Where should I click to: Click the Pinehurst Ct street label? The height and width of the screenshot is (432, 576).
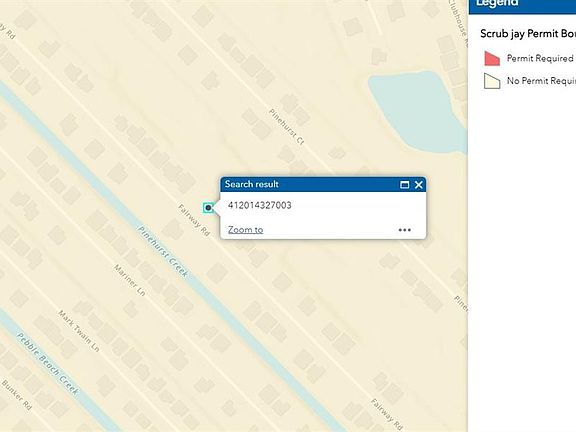[287, 127]
